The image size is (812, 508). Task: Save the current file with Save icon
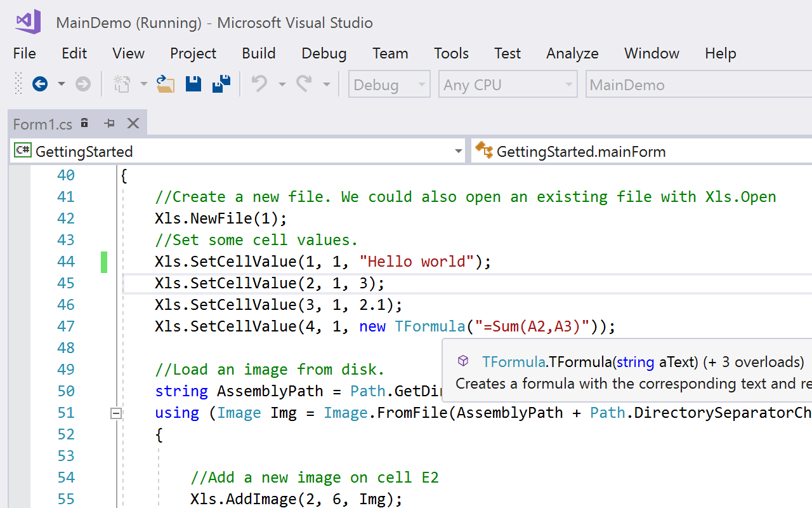pyautogui.click(x=193, y=84)
